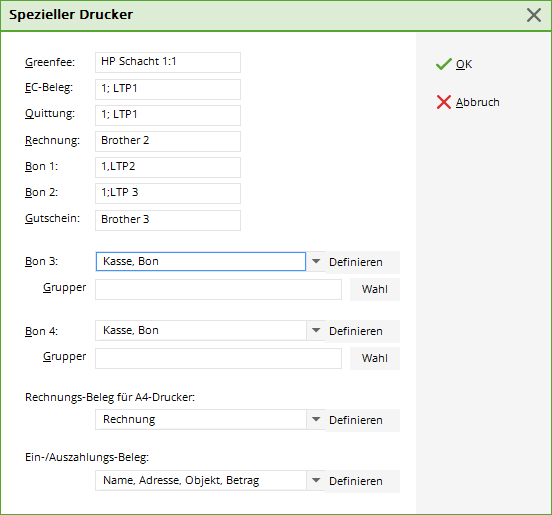Click the Bon 2 field with 1;LTP 3
Image resolution: width=552 pixels, height=515 pixels.
(x=168, y=193)
